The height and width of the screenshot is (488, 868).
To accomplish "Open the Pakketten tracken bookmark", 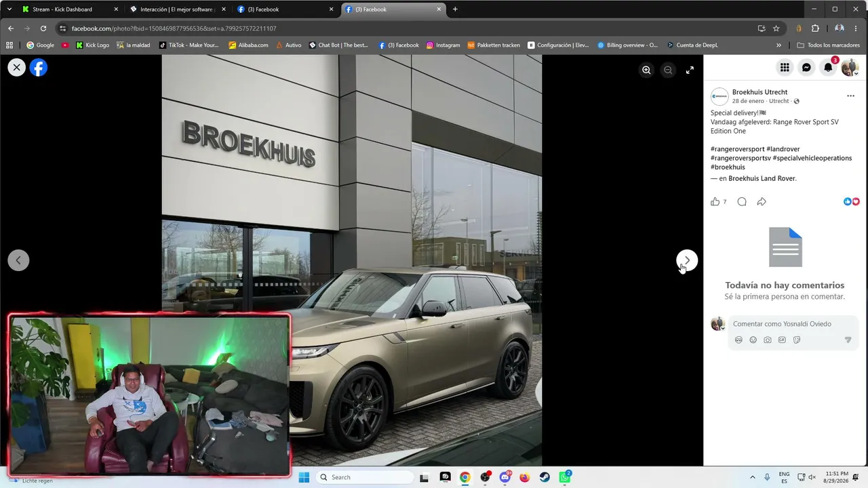I will pyautogui.click(x=494, y=45).
